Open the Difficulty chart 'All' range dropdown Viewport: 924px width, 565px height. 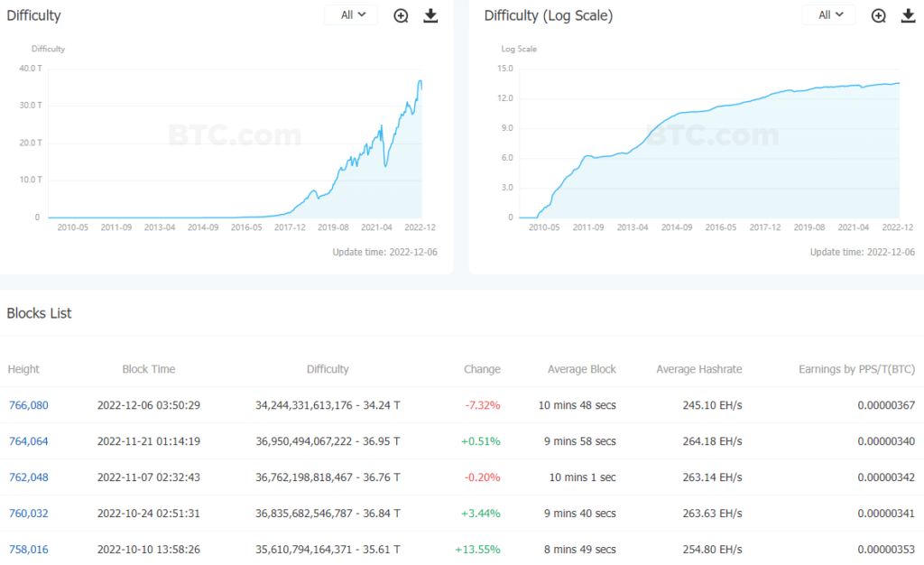pos(351,14)
